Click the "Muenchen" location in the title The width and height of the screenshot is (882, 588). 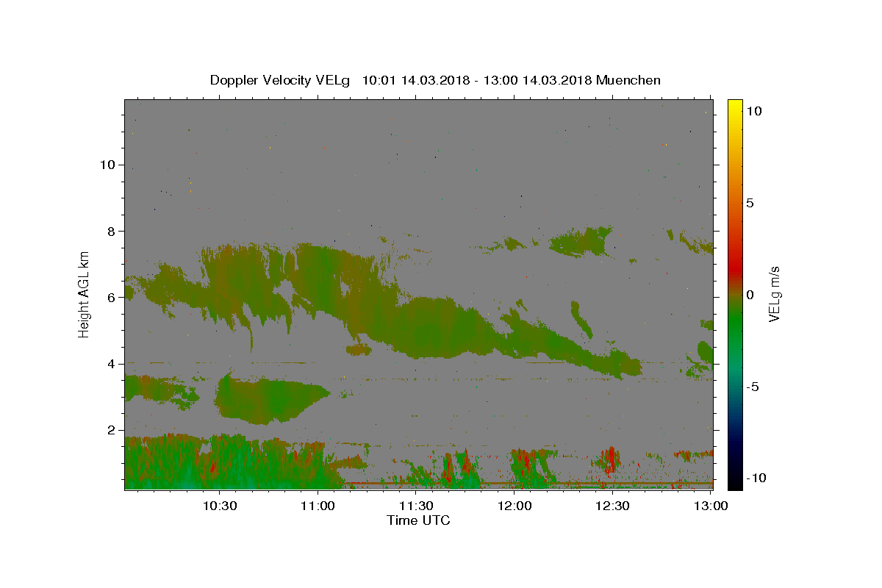pyautogui.click(x=628, y=80)
